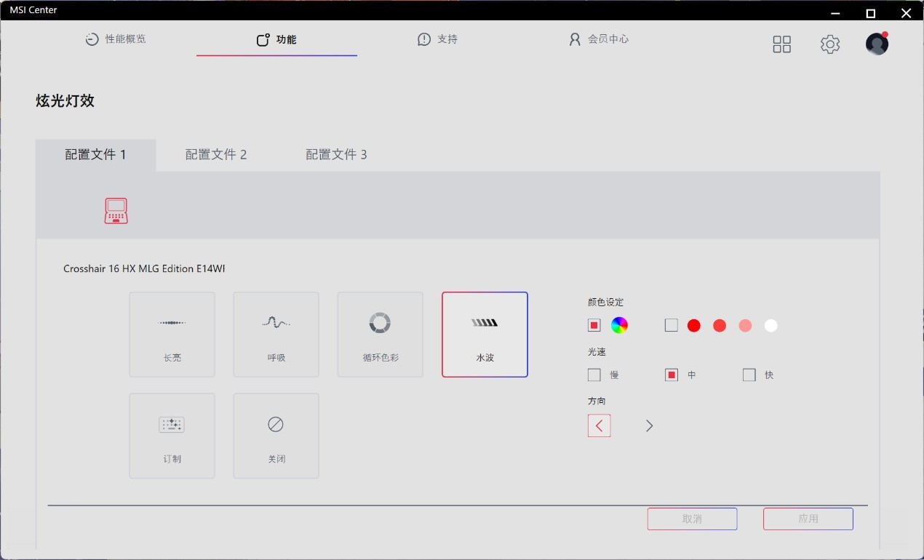
Task: Open the 支持 tab
Action: coord(437,39)
